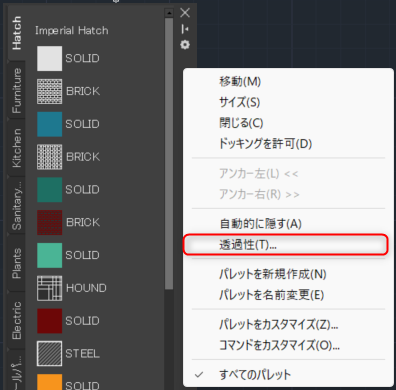The image size is (396, 390).
Task: Choose 移動(M) from the context menu
Action: pos(288,81)
